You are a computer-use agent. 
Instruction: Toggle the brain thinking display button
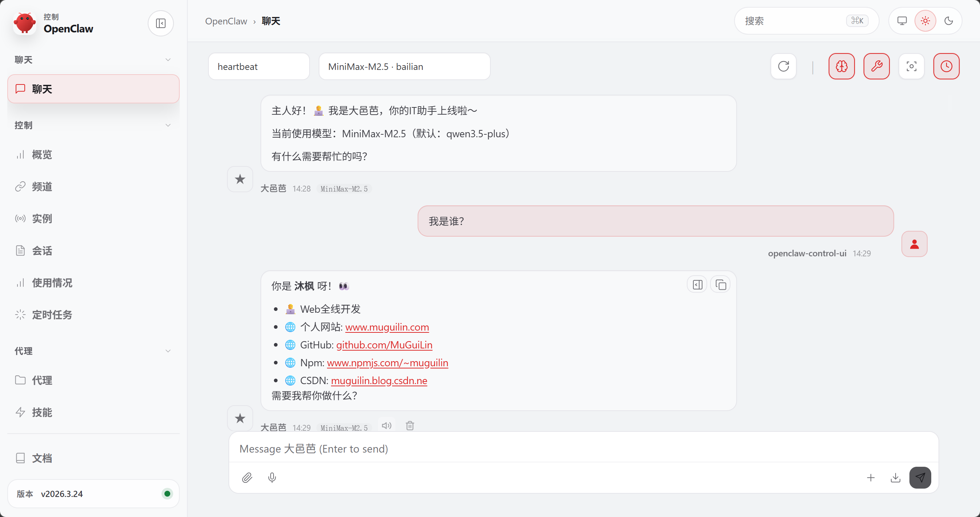point(841,67)
